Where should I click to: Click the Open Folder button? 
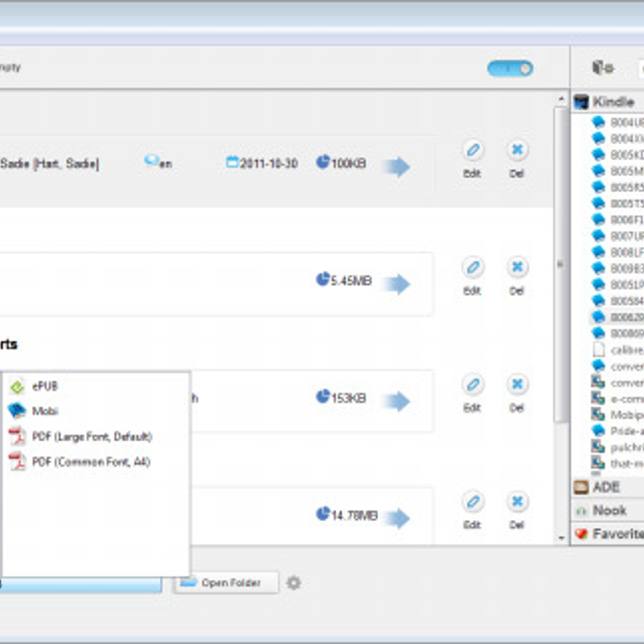pyautogui.click(x=227, y=582)
